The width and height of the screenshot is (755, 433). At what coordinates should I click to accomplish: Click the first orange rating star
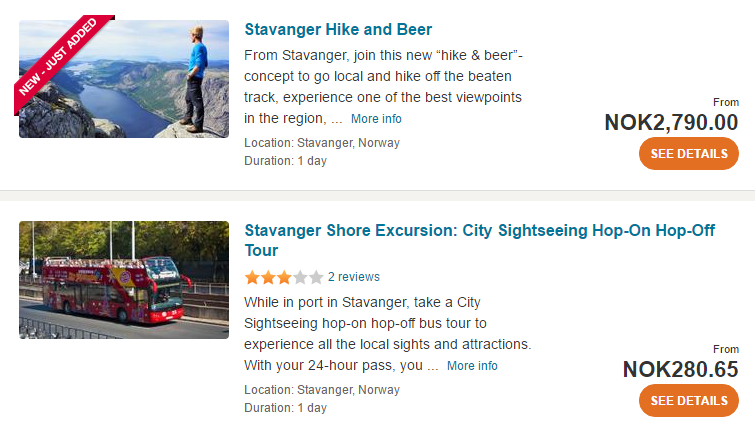252,277
